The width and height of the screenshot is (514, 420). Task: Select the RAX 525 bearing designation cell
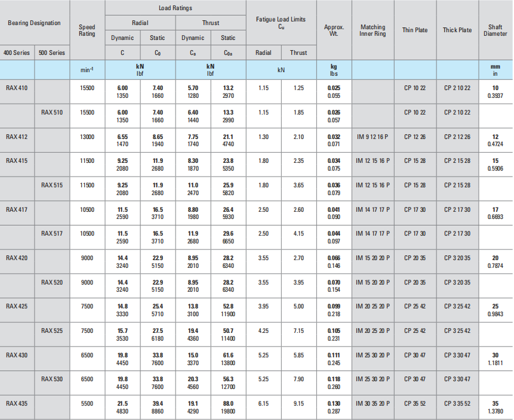53,331
